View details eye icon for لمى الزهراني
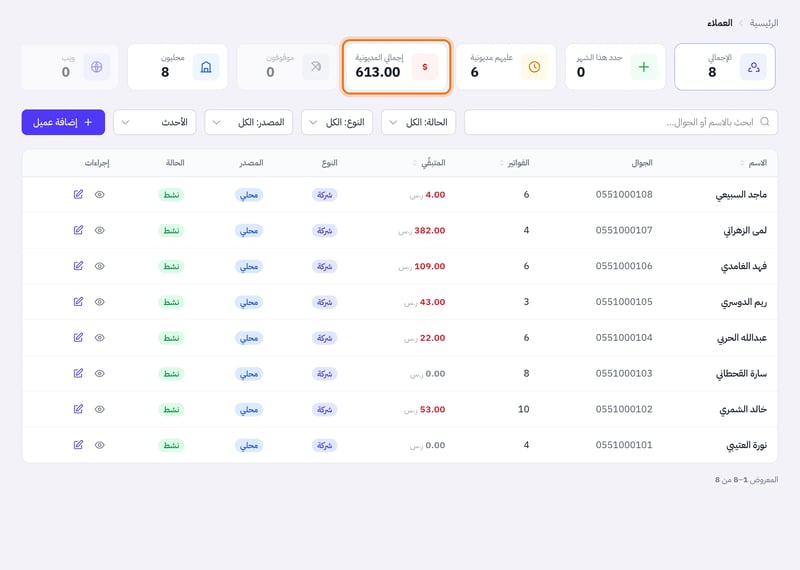The width and height of the screenshot is (800, 570). [99, 230]
